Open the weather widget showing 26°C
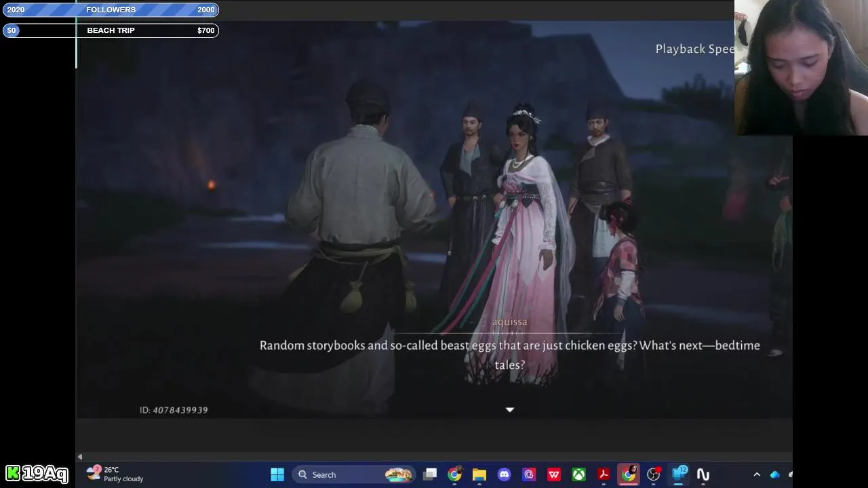The width and height of the screenshot is (868, 488). point(115,474)
